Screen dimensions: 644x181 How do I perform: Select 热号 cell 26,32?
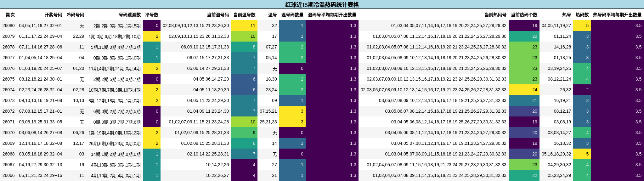coord(565,90)
